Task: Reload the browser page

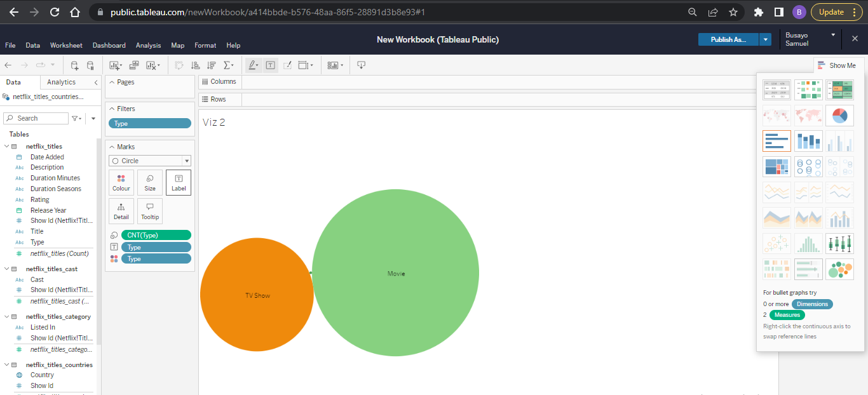Action: 55,12
